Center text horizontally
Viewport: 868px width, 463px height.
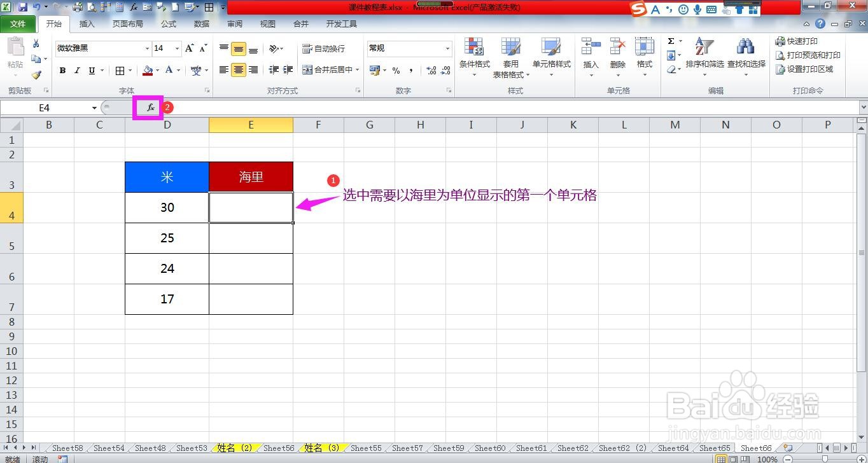click(x=239, y=70)
